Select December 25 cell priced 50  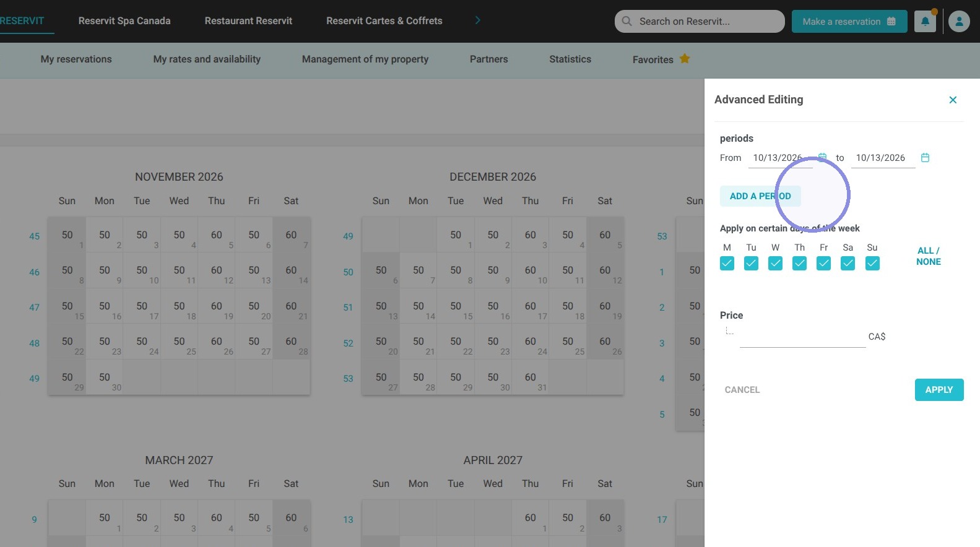point(568,342)
